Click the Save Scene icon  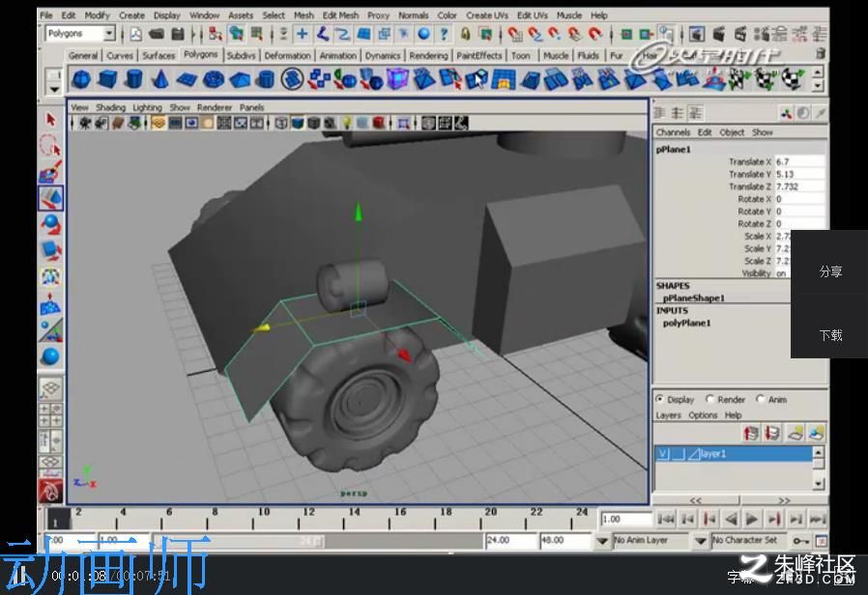click(x=178, y=34)
